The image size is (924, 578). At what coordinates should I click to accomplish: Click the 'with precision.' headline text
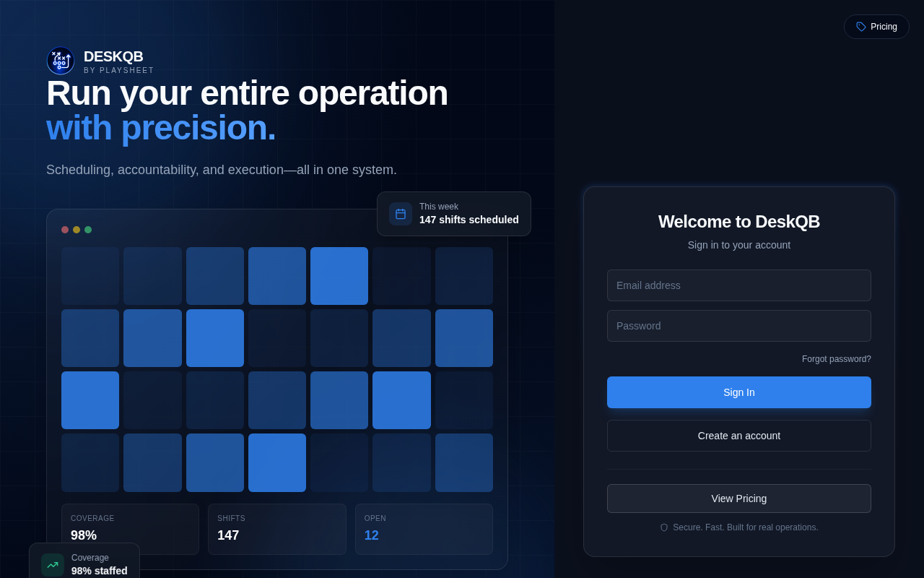pos(161,128)
